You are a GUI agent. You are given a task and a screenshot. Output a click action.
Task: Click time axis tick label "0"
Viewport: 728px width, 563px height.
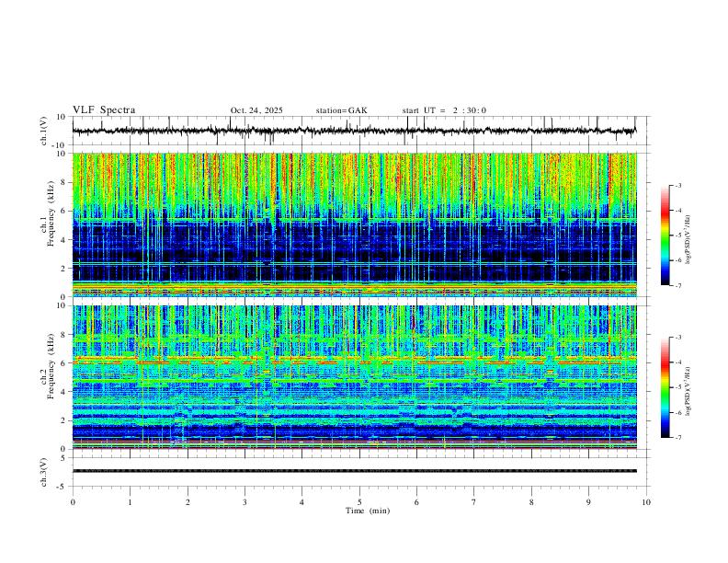(x=73, y=502)
